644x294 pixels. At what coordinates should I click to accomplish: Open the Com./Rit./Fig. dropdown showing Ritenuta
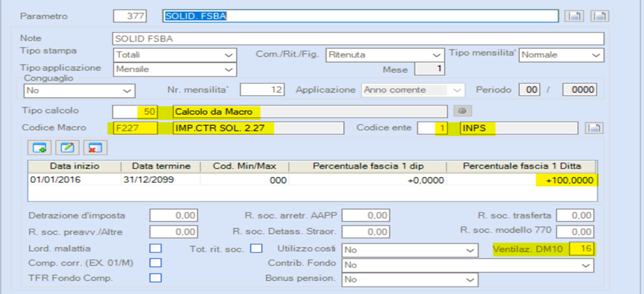coord(385,54)
